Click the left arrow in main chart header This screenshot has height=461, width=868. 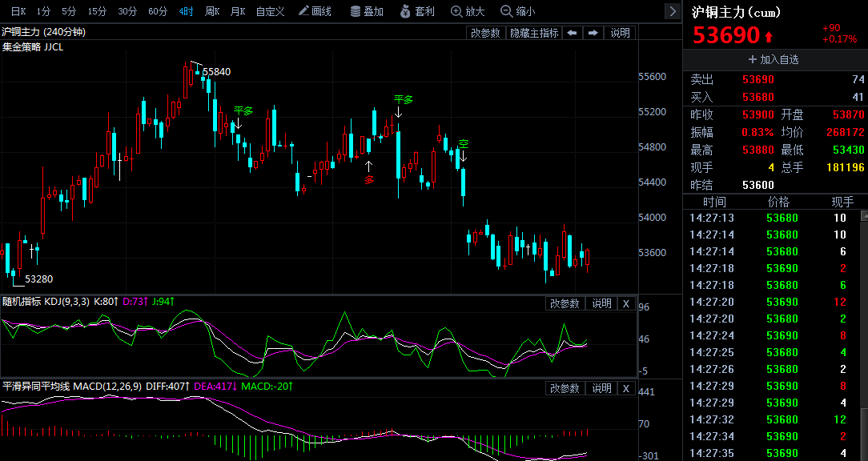(572, 33)
